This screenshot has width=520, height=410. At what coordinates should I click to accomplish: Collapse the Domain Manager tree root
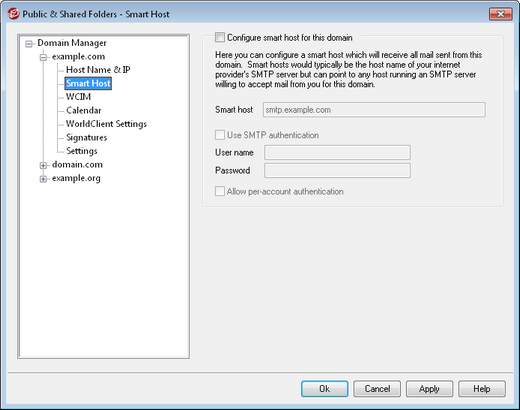pyautogui.click(x=29, y=44)
